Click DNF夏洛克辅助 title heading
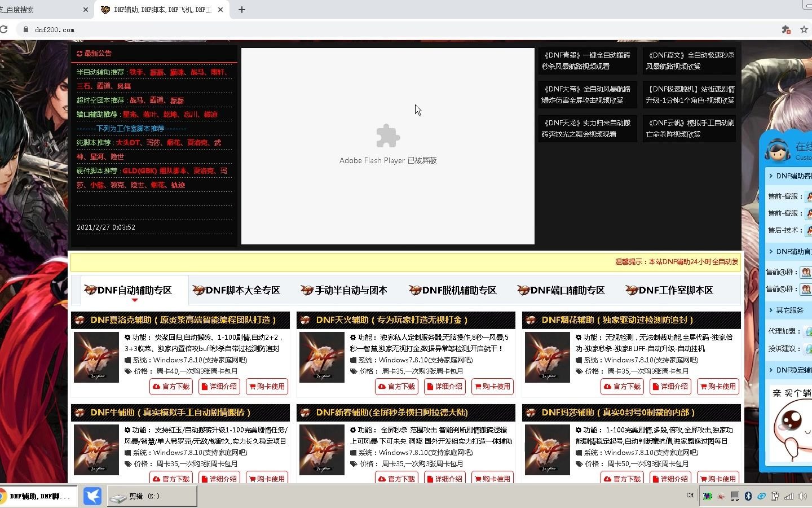 183,320
